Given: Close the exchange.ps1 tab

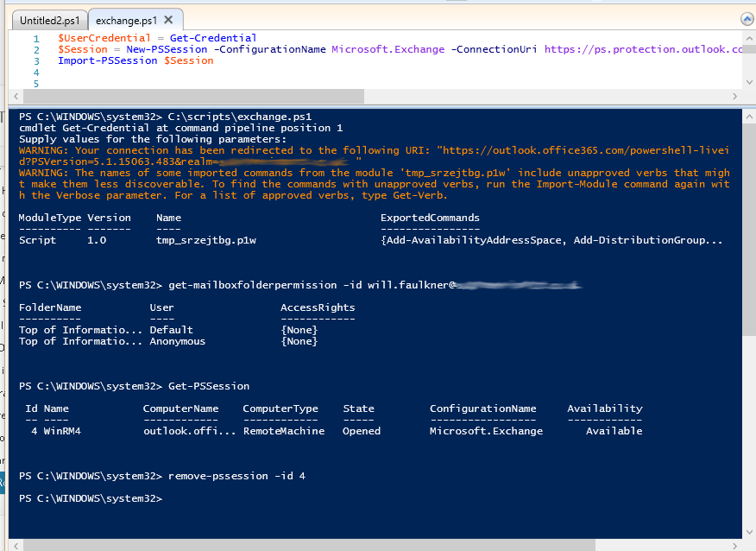Looking at the screenshot, I should coord(167,20).
